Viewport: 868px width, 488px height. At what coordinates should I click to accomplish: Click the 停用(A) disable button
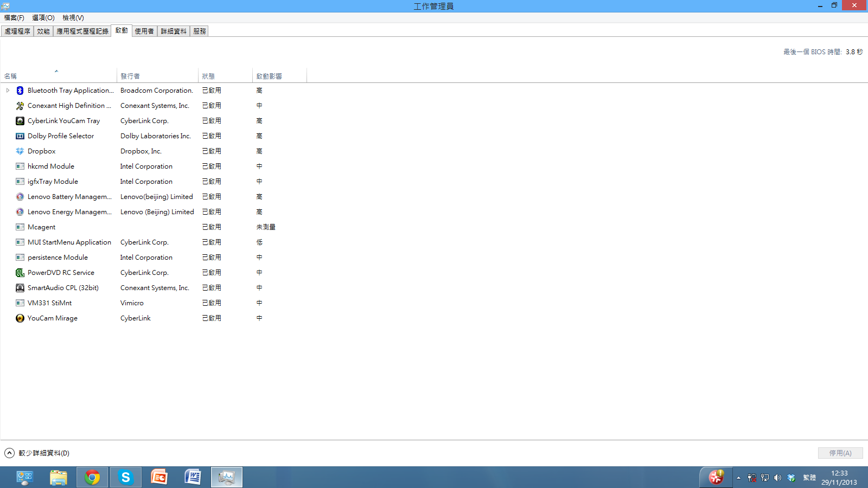point(840,453)
